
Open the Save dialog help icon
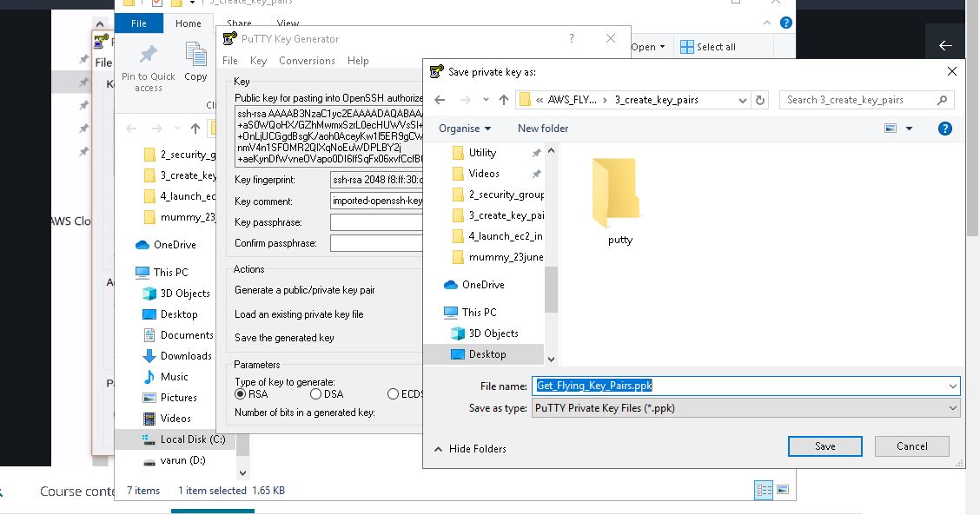pos(945,129)
